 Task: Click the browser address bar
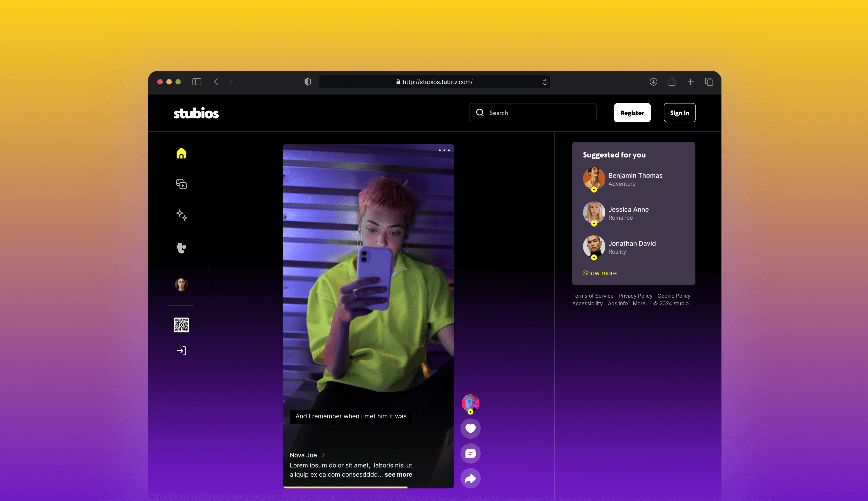point(434,82)
